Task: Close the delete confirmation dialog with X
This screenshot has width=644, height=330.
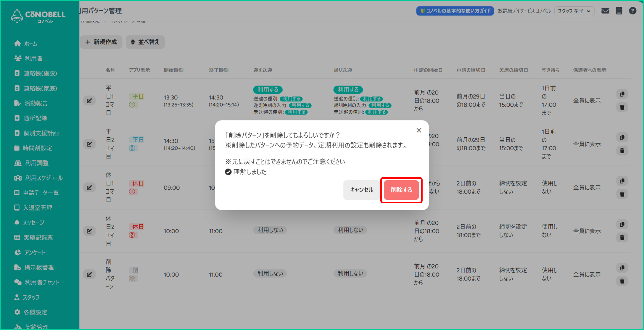Action: point(419,130)
